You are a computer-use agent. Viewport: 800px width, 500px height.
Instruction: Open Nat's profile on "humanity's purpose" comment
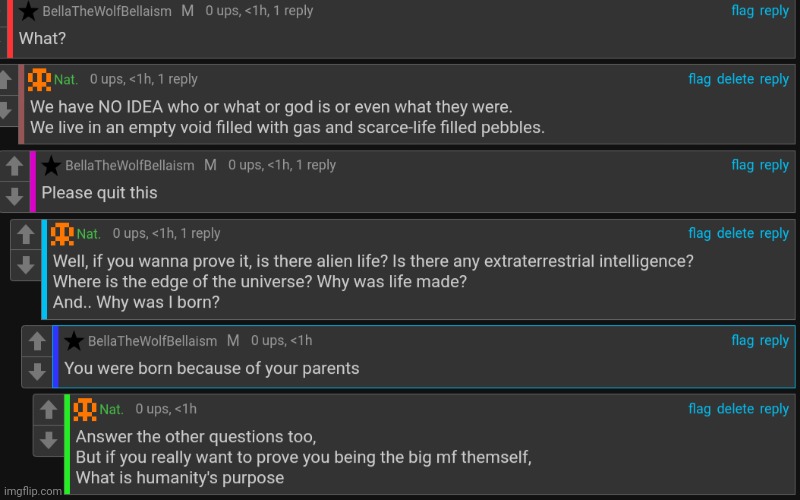coord(111,409)
